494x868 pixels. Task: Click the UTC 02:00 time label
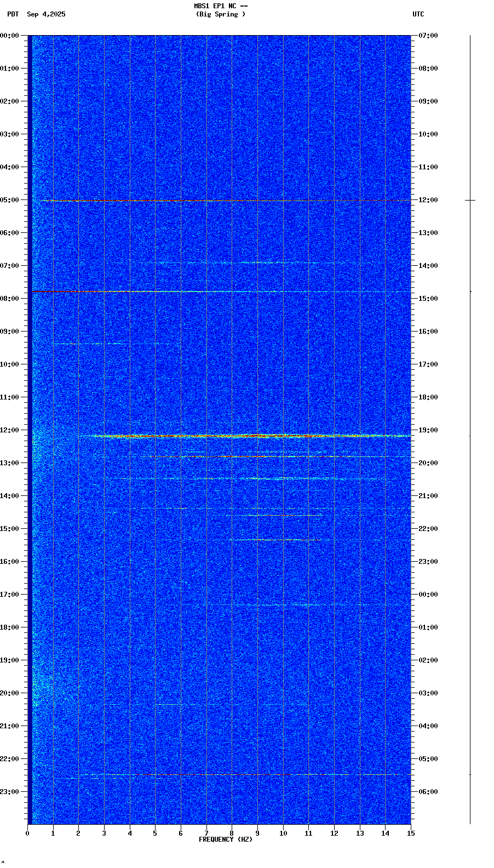tap(428, 660)
